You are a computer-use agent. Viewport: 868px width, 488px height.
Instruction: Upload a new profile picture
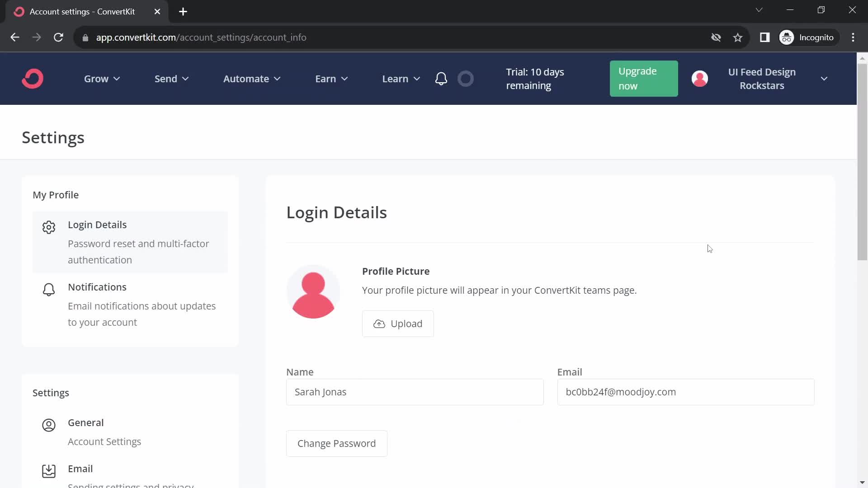(398, 324)
